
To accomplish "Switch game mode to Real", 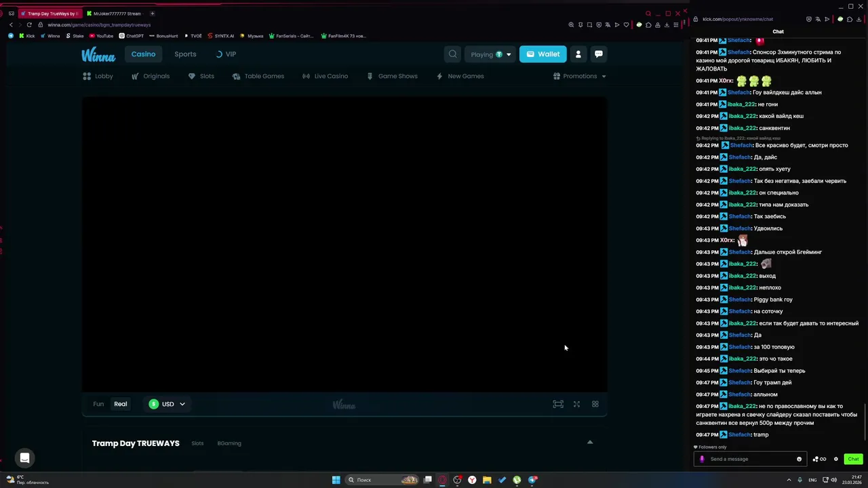I will tap(120, 404).
